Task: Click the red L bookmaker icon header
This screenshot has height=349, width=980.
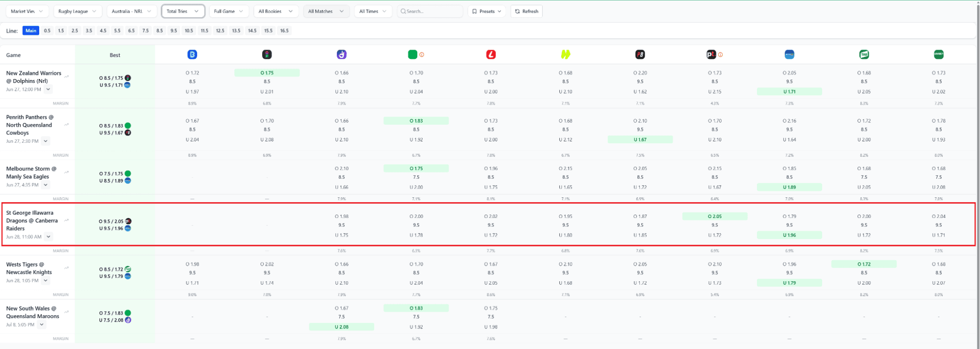Action: [491, 54]
